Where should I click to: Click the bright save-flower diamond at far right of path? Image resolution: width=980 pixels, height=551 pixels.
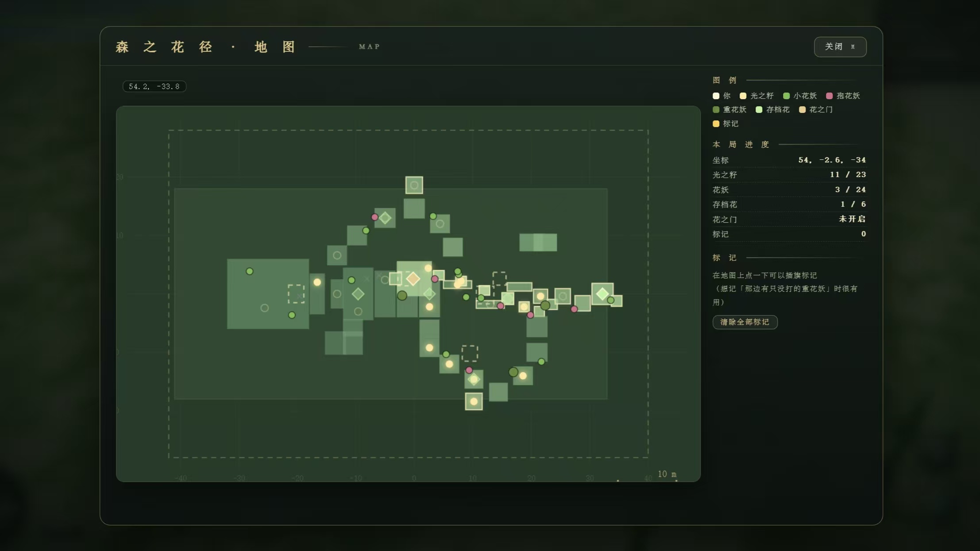(x=602, y=293)
